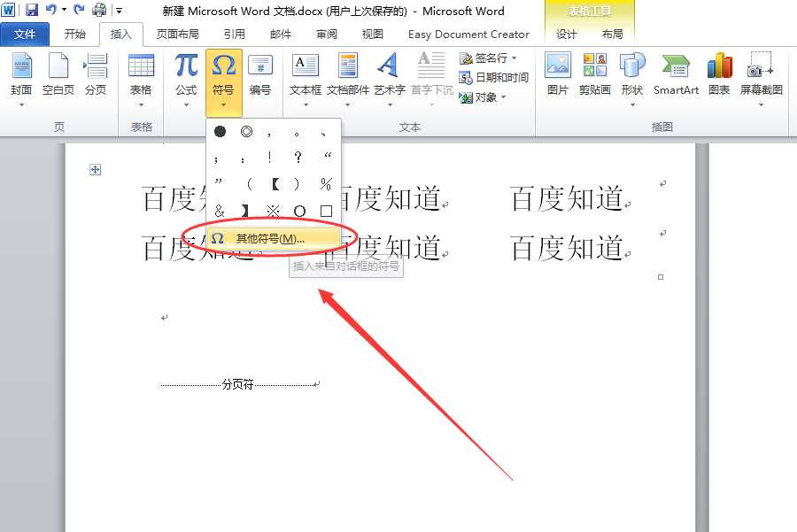Insert the hollow square □ symbol
The height and width of the screenshot is (532, 797).
(326, 211)
